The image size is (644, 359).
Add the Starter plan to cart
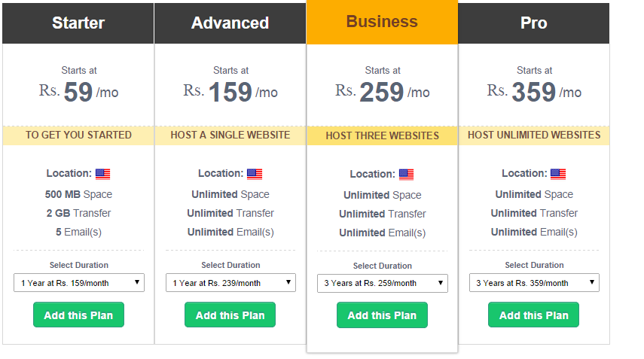tap(78, 315)
